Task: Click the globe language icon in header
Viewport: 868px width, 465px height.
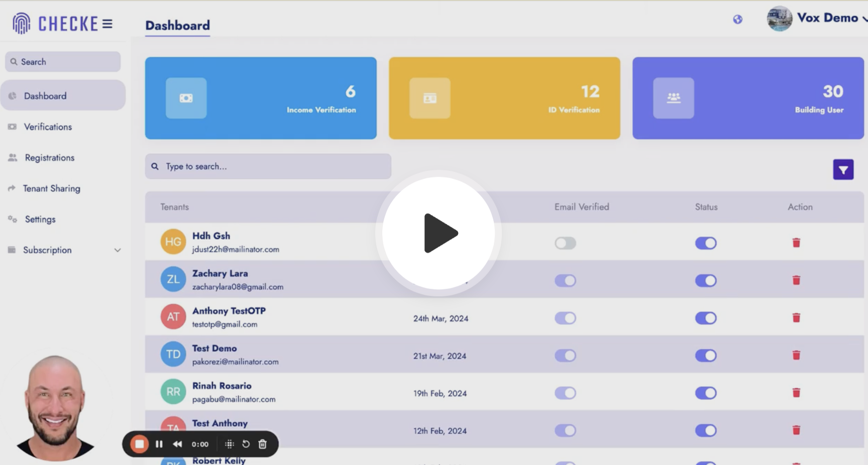Action: pyautogui.click(x=737, y=19)
